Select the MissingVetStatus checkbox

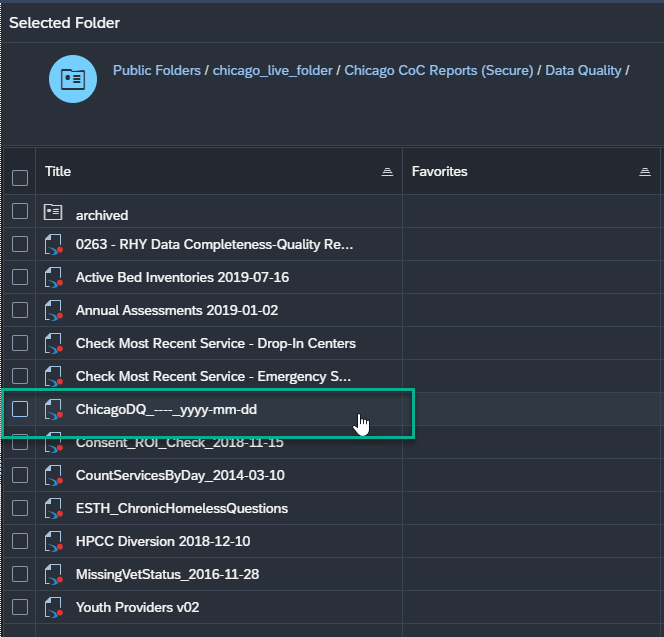pos(20,574)
